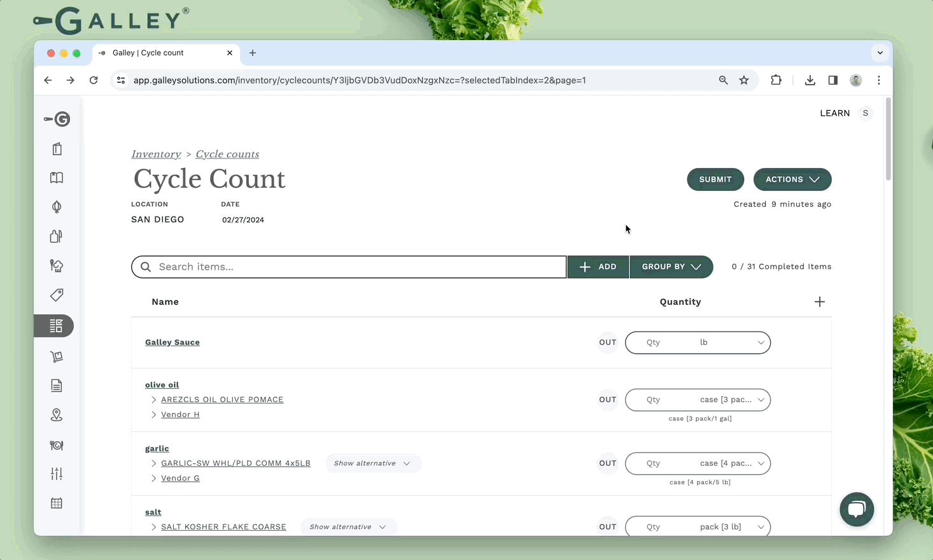This screenshot has width=933, height=560.
Task: Open the chat bubble widget
Action: pos(857,509)
